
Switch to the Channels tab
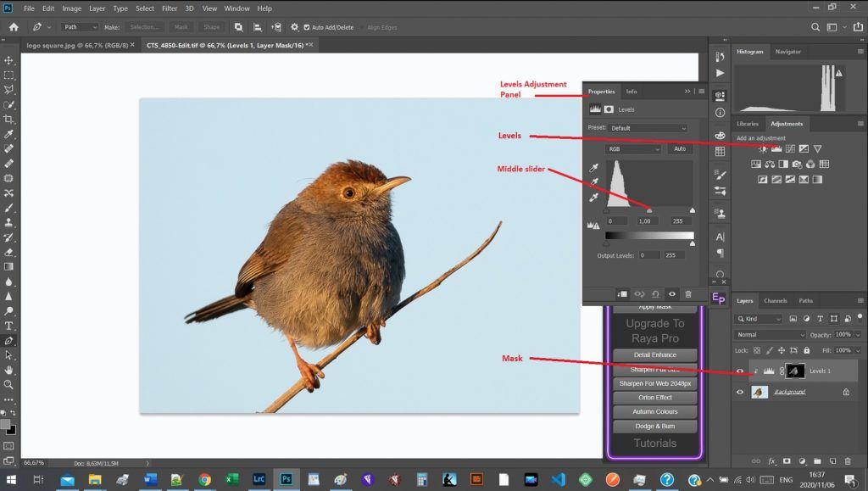775,301
